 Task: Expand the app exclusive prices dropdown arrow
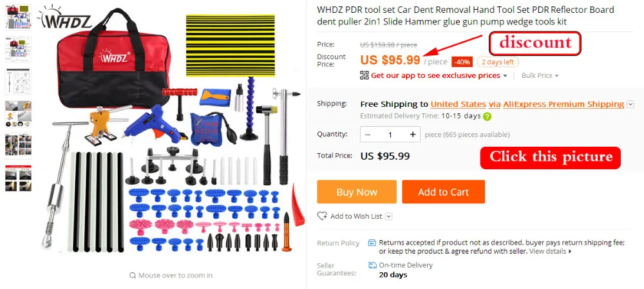505,76
